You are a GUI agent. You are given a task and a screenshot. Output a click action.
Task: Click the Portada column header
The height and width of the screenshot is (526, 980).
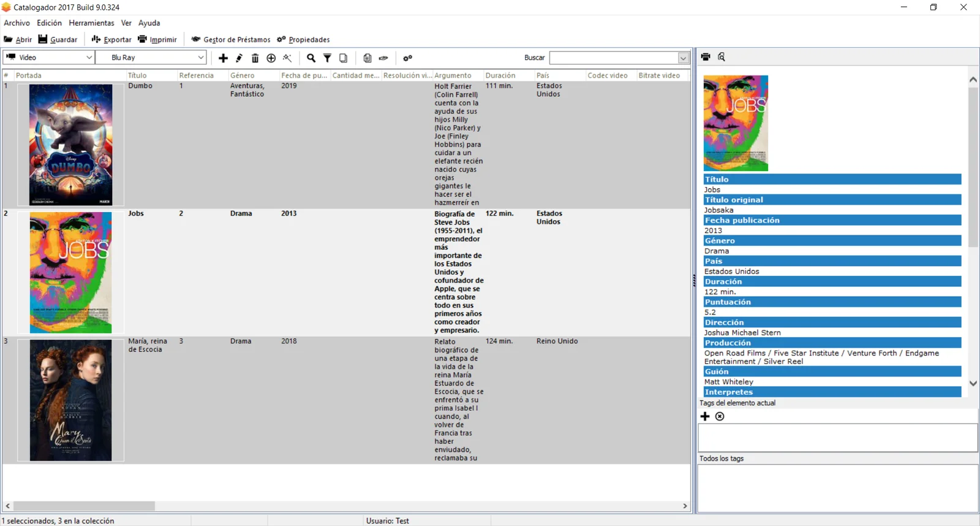pyautogui.click(x=70, y=75)
